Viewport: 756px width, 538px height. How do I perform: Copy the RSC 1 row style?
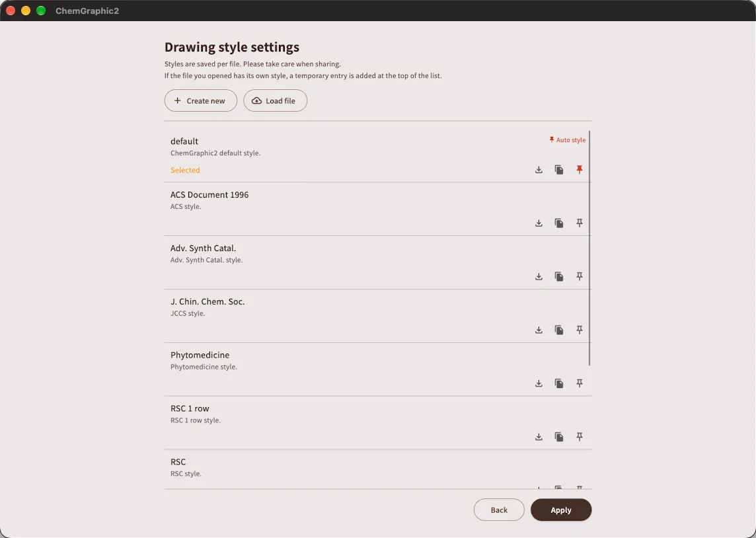(559, 438)
